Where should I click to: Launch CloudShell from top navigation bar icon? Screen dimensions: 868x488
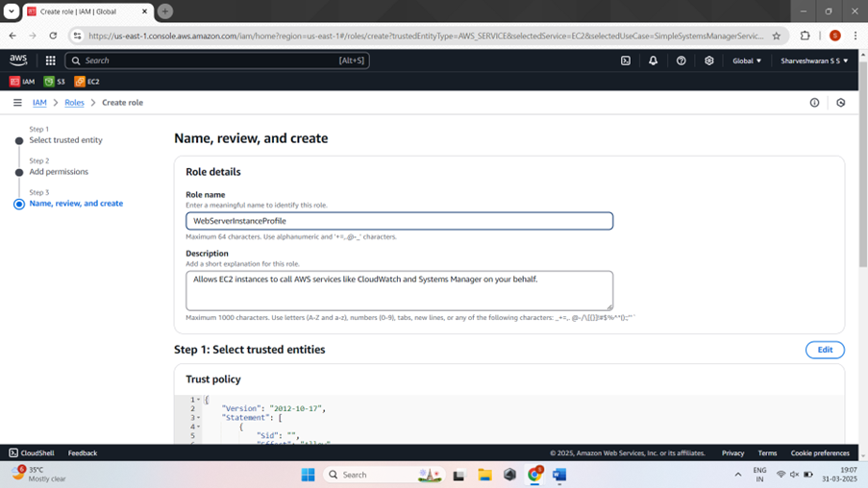click(x=626, y=61)
